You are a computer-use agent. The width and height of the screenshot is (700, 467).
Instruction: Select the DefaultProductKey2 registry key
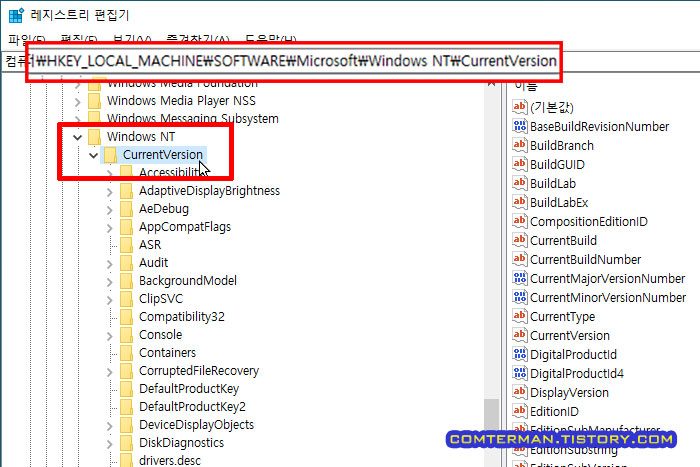pyautogui.click(x=192, y=407)
